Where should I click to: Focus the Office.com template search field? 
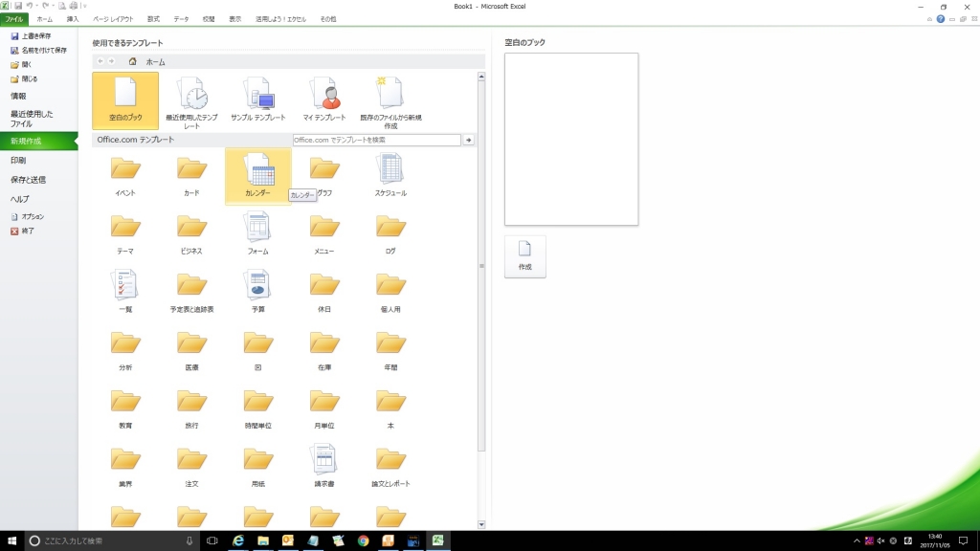click(x=377, y=140)
